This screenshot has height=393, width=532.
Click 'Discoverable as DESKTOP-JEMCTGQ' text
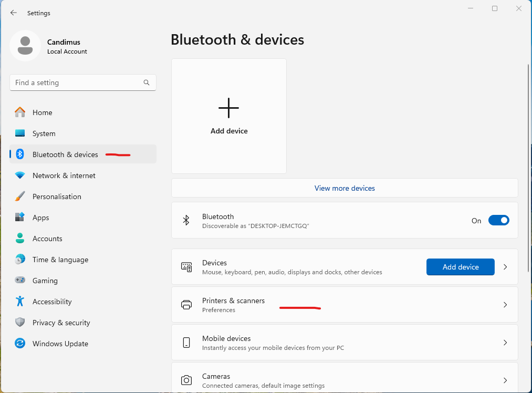tap(255, 226)
